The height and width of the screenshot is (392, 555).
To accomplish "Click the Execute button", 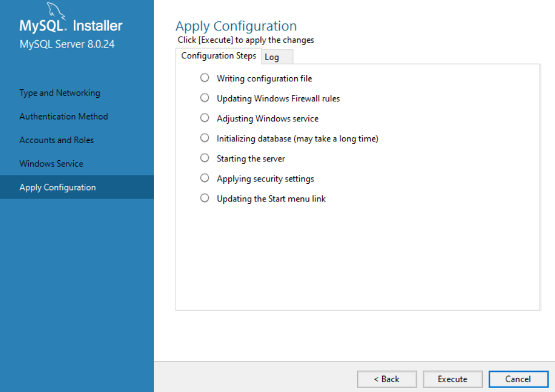I will tap(453, 379).
